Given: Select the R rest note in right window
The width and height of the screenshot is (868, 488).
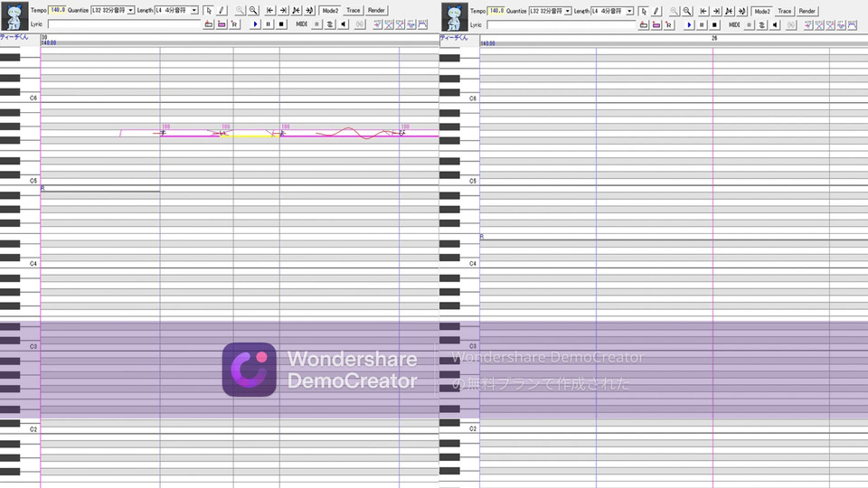Looking at the screenshot, I should 674,239.
